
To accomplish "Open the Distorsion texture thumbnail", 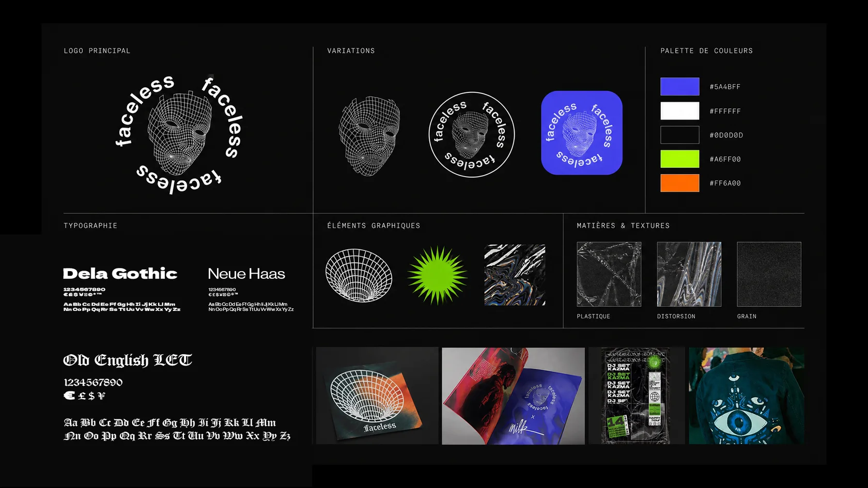I will (x=689, y=274).
